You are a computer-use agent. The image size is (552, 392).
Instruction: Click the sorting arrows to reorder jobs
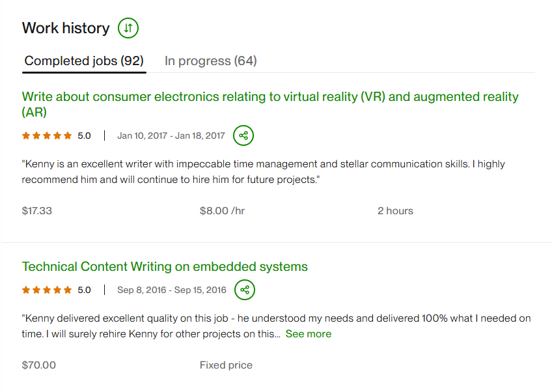click(x=128, y=28)
